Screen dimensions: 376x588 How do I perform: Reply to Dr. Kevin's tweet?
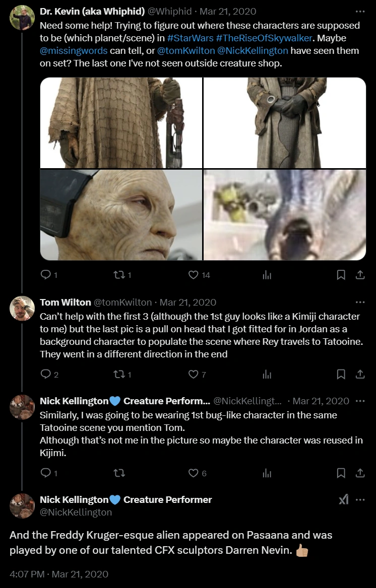pyautogui.click(x=45, y=275)
